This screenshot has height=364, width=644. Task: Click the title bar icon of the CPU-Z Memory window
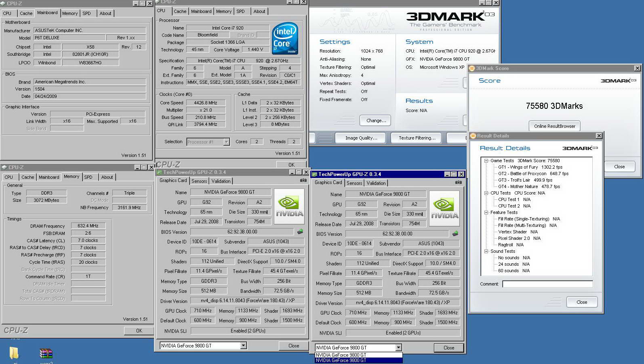pyautogui.click(x=4, y=167)
